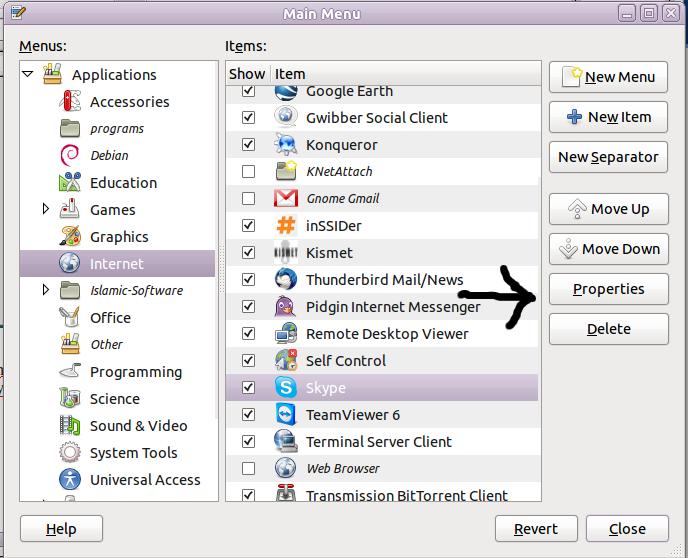Click the Debian swirl icon
The width and height of the screenshot is (688, 558).
70,155
